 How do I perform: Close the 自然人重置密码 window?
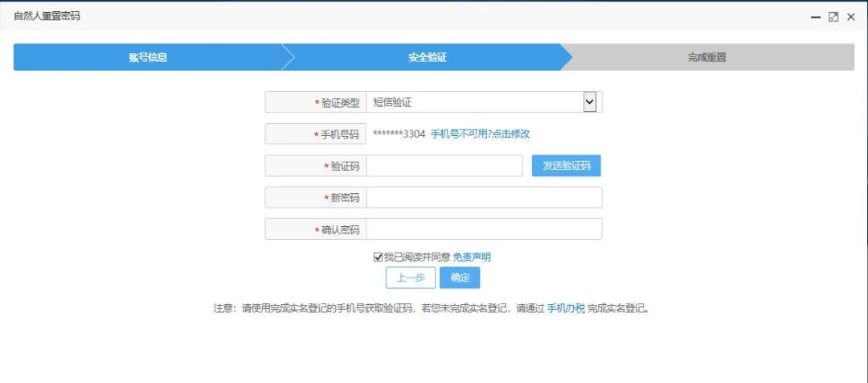click(851, 17)
